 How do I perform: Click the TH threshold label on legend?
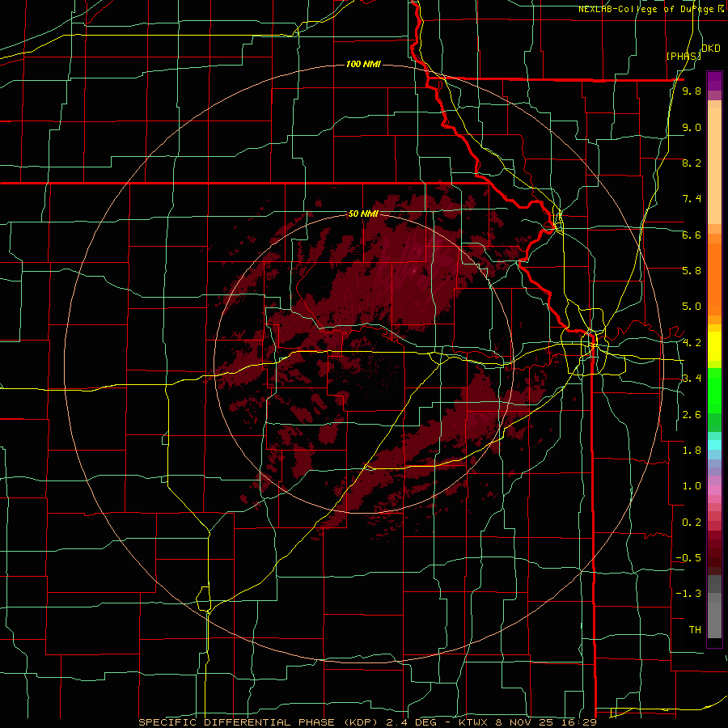[x=695, y=630]
